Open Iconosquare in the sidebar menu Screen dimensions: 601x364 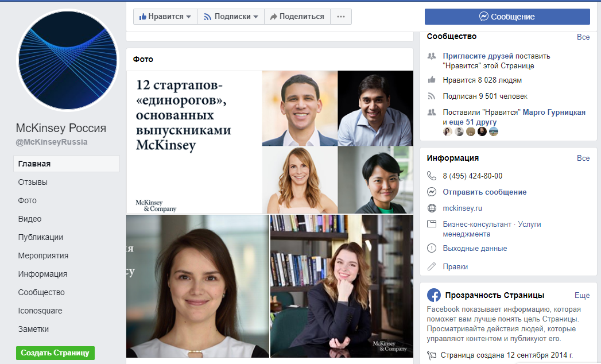40,311
